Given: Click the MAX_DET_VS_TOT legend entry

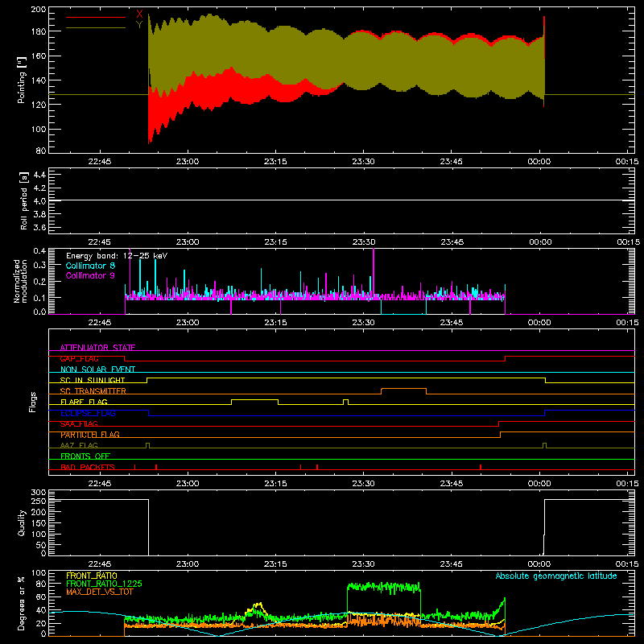Looking at the screenshot, I should click(99, 592).
